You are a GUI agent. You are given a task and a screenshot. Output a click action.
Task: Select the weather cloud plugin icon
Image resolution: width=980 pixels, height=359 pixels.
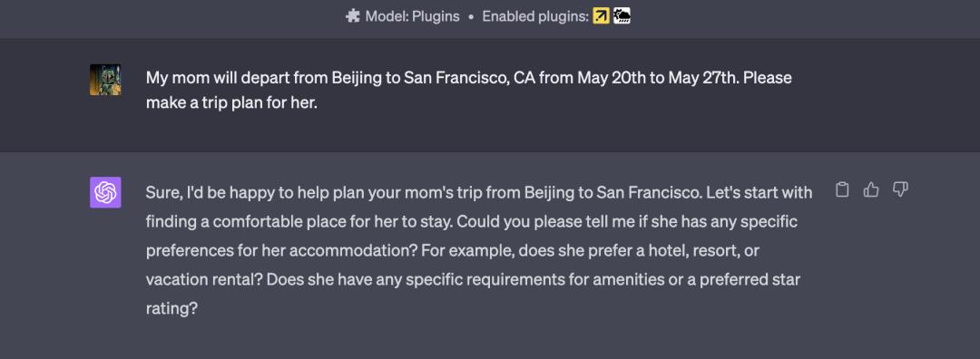point(622,16)
